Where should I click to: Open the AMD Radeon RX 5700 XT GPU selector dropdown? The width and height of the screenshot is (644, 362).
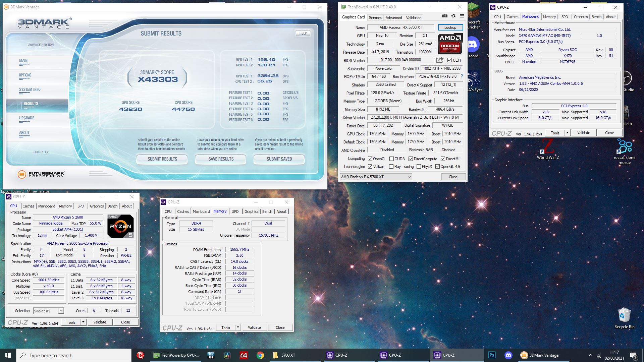point(376,177)
